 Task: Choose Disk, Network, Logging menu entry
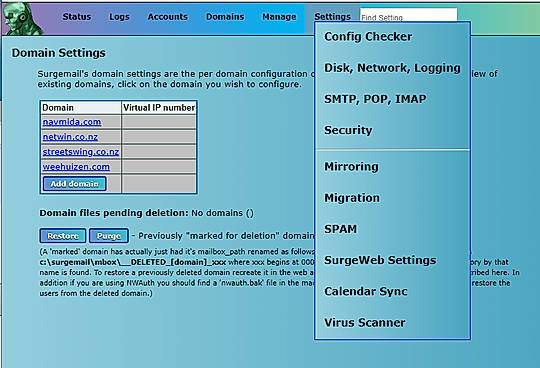[392, 68]
